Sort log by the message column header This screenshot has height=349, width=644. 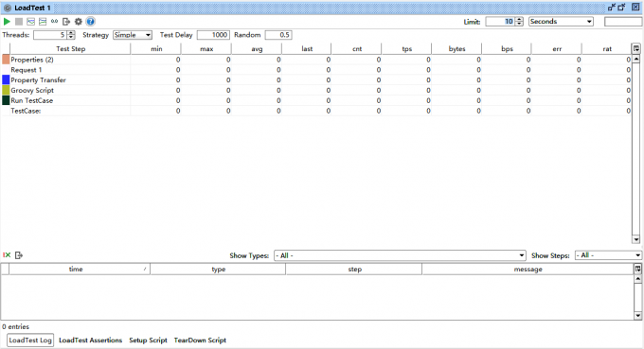[528, 269]
